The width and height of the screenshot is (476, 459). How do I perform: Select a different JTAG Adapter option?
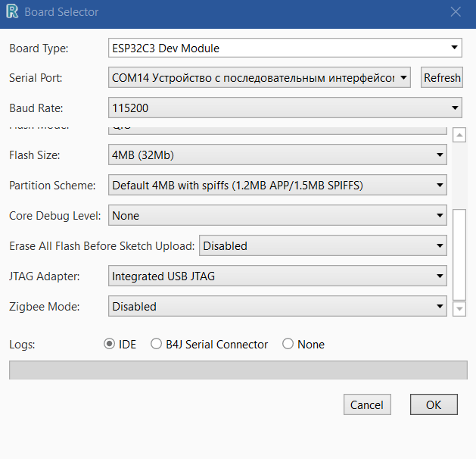tap(278, 276)
